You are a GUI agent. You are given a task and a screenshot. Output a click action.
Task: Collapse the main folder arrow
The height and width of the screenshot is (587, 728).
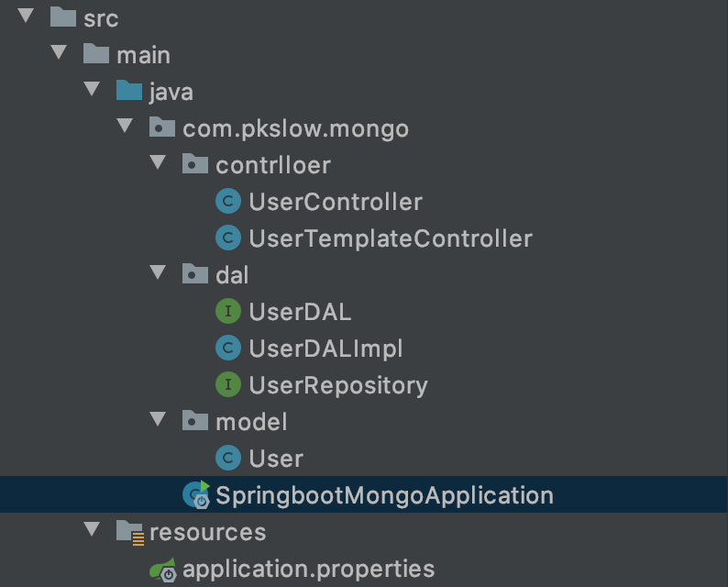60,54
